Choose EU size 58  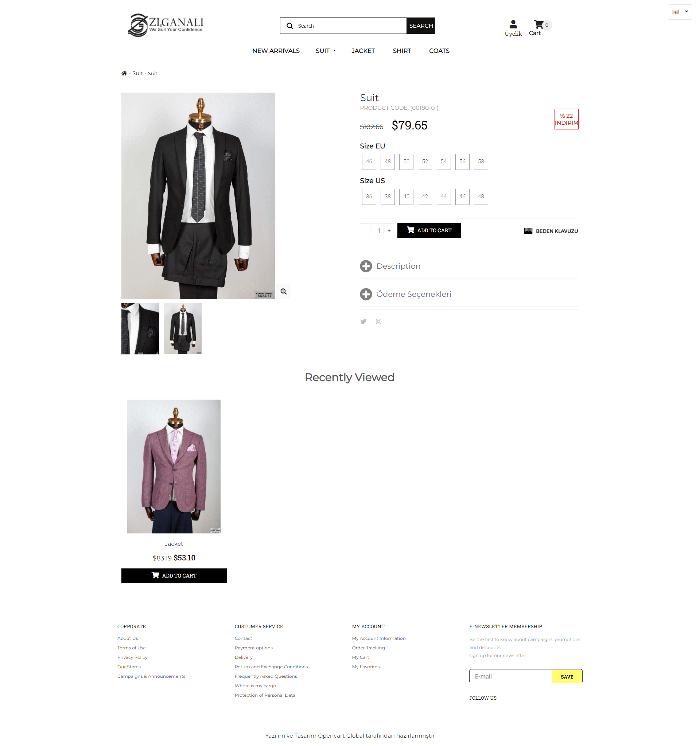[481, 162]
